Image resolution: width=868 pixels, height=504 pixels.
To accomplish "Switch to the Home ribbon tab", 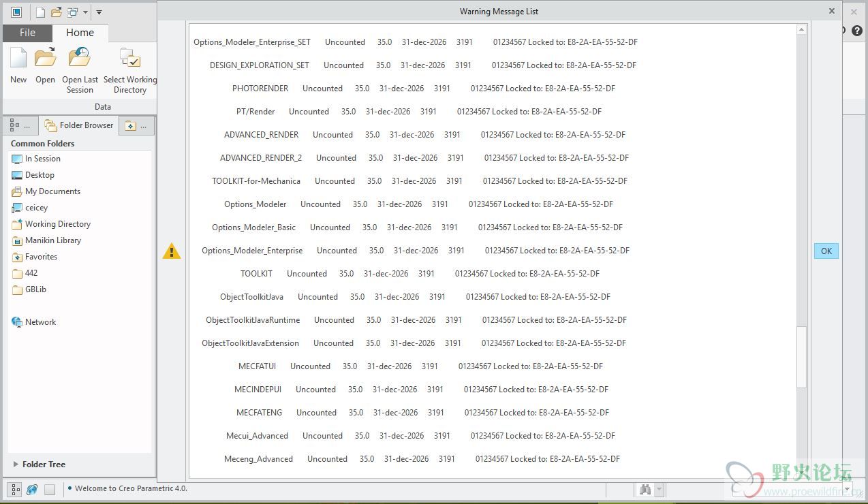I will coord(80,32).
